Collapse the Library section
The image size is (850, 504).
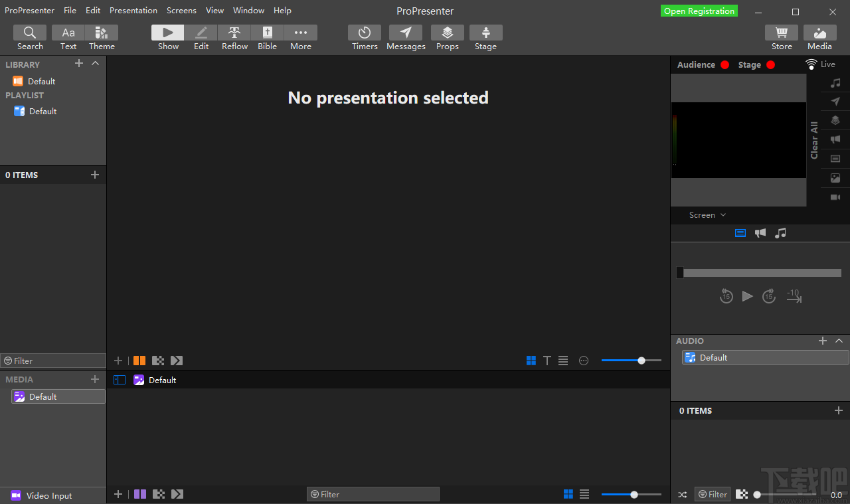[x=95, y=64]
